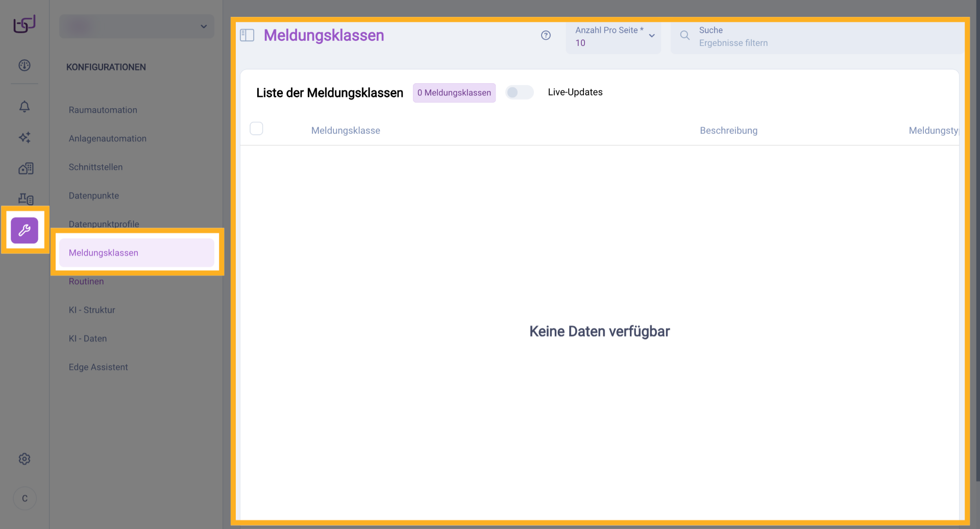Select Routinen in the Konfigurationen menu
The height and width of the screenshot is (529, 980).
point(86,281)
